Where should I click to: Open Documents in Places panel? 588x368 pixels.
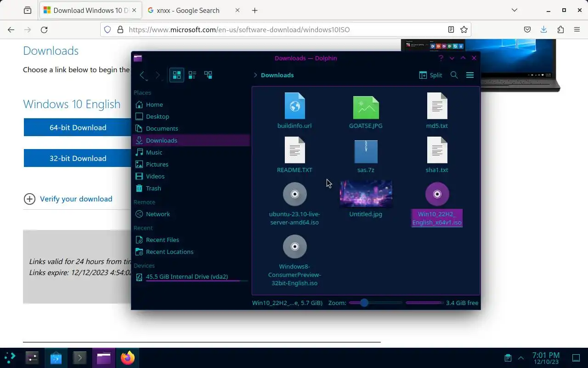tap(191, 128)
